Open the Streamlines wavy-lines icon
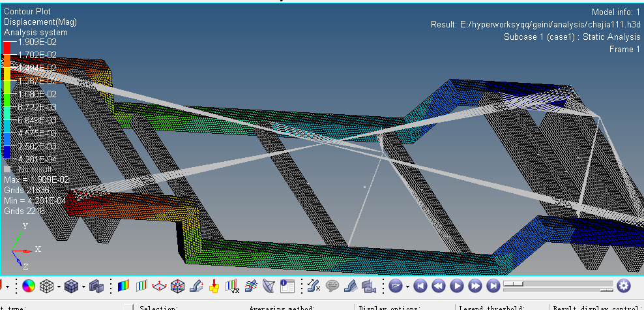 [250, 286]
